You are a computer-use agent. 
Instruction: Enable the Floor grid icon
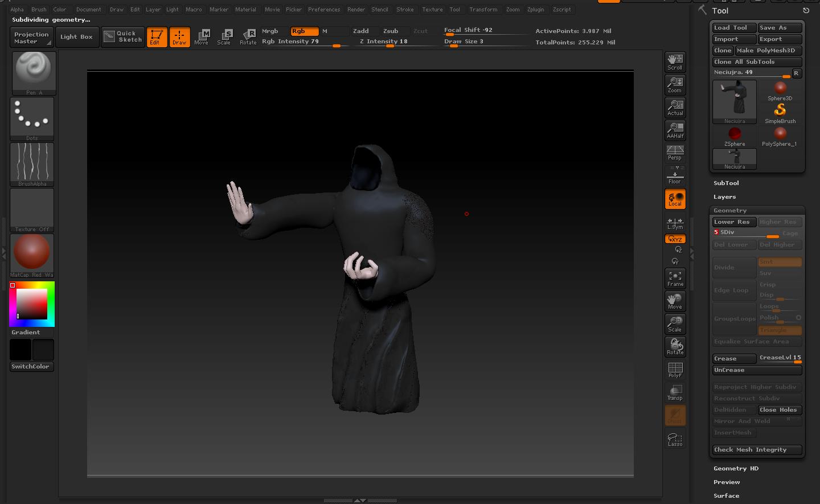coord(675,175)
